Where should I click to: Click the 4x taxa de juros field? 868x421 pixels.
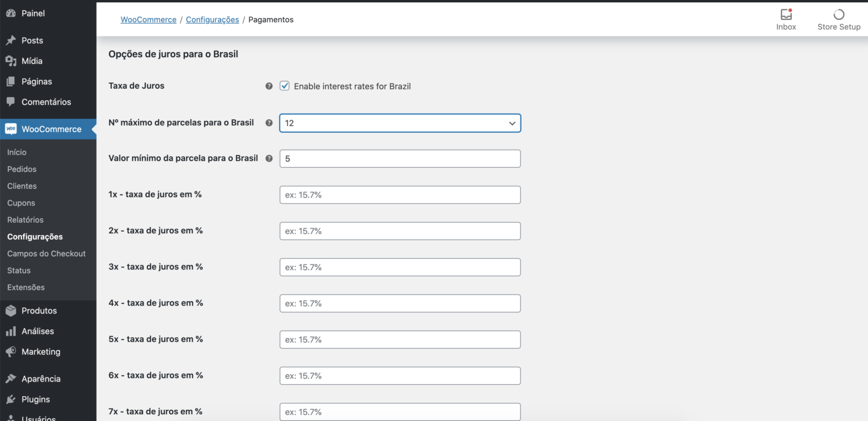(x=400, y=303)
